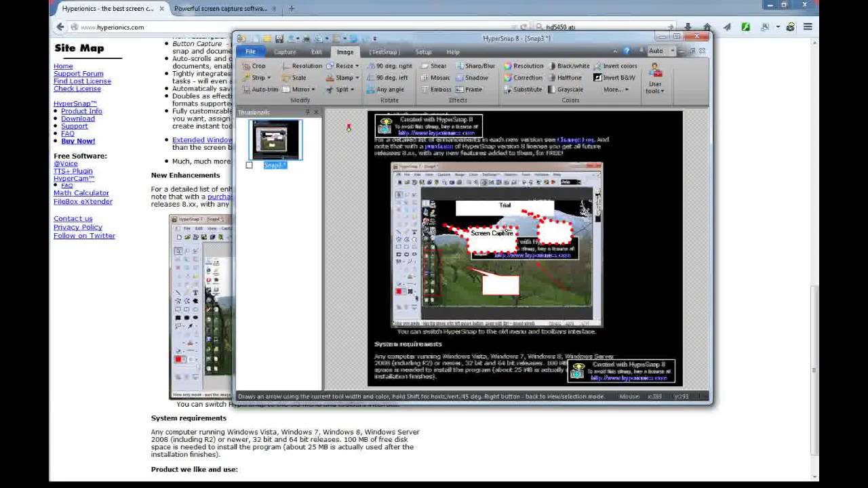Expand the More colors dropdown
Viewport: 868px width, 488px height.
pos(616,89)
